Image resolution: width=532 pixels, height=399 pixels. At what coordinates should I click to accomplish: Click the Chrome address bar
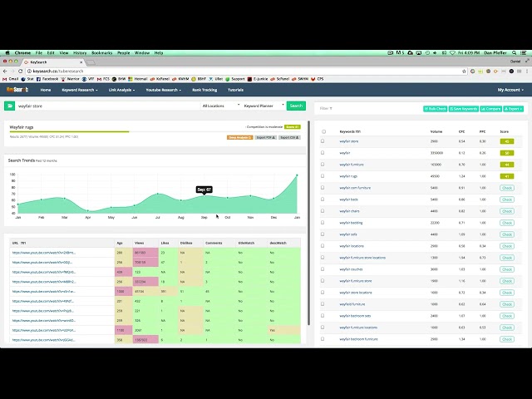[x=246, y=71]
